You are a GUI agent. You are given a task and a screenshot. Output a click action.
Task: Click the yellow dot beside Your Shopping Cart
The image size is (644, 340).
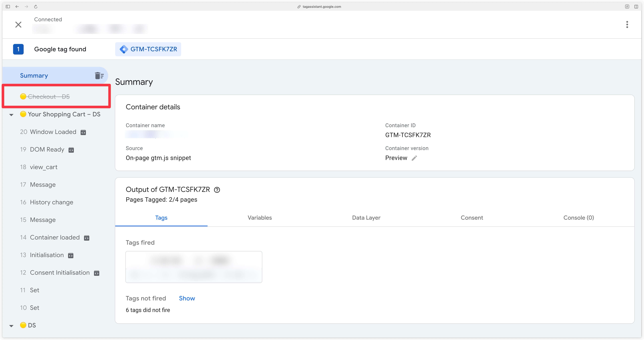(23, 114)
